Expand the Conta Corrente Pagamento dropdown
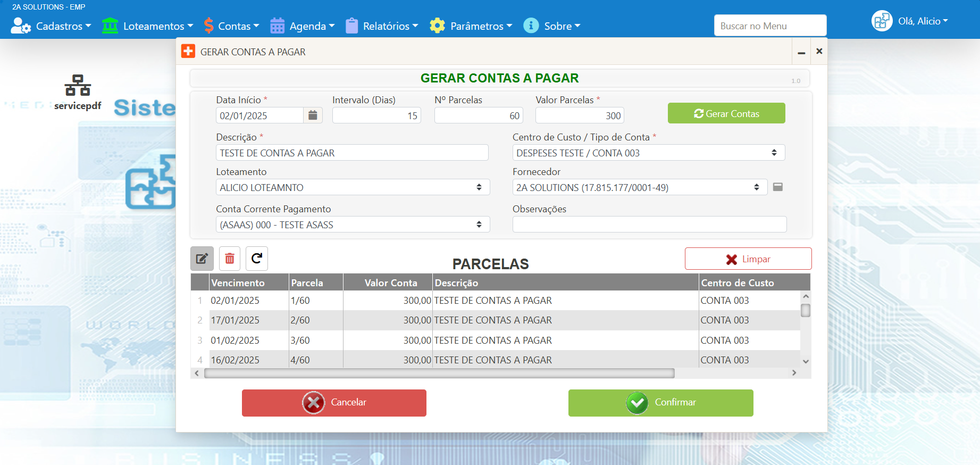Viewport: 980px width, 465px height. [x=352, y=225]
